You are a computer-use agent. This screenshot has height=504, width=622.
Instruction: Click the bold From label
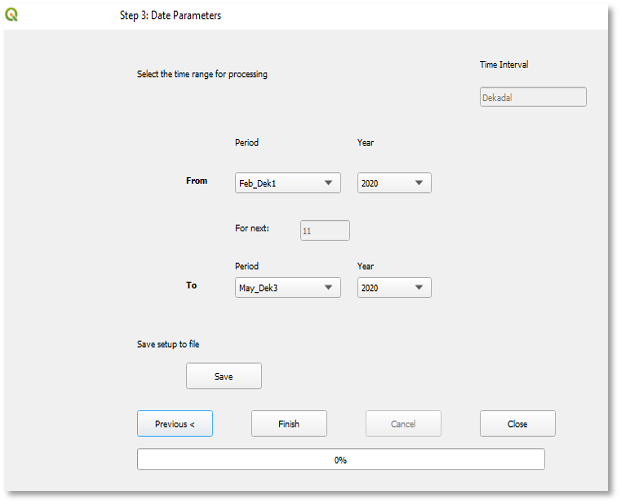197,181
